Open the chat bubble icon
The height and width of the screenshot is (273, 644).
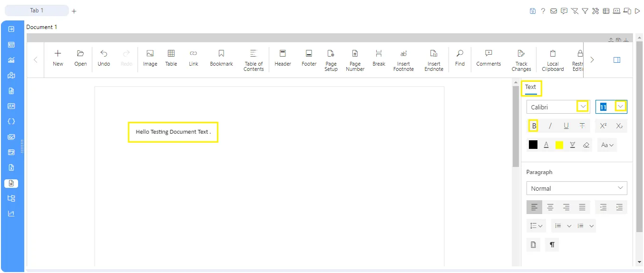(x=564, y=11)
